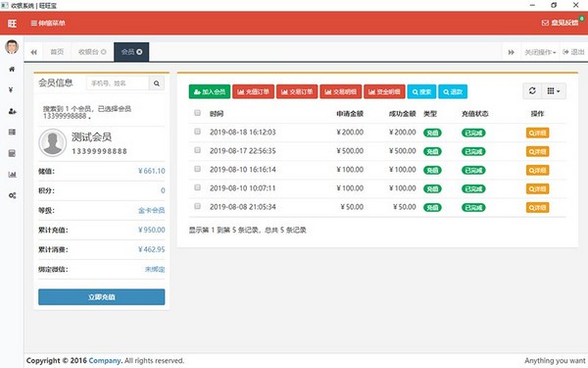Open the settings gears sidebar icon

point(12,195)
